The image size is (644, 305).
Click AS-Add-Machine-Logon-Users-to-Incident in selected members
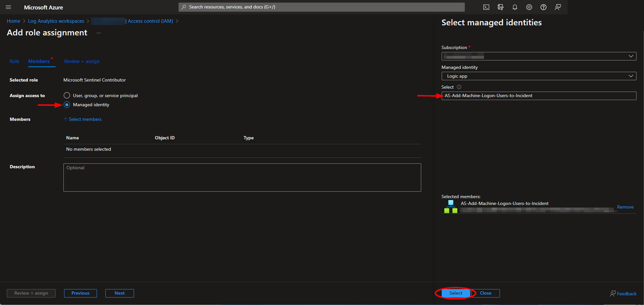[504, 203]
